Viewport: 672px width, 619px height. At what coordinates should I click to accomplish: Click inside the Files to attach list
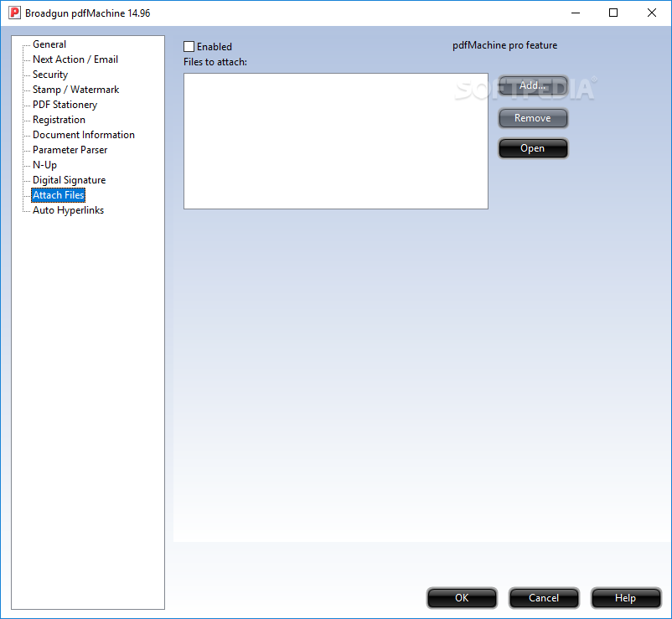tap(335, 141)
